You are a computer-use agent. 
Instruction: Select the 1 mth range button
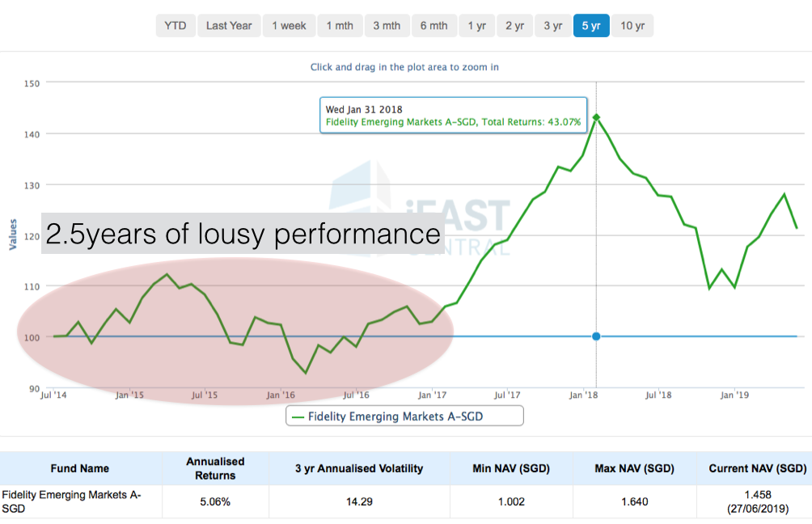(340, 26)
